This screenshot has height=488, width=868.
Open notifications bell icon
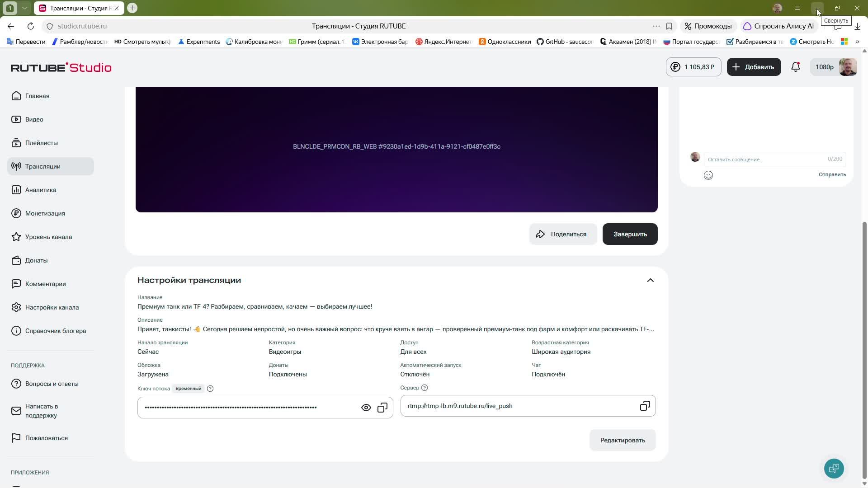(x=796, y=67)
